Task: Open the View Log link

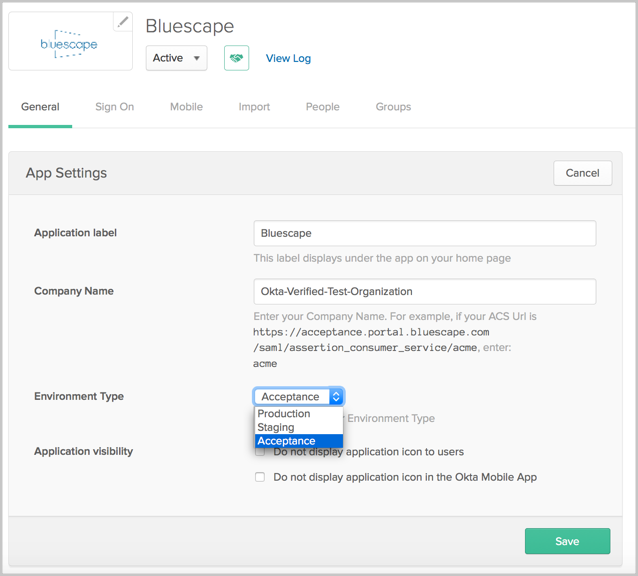Action: [x=288, y=58]
